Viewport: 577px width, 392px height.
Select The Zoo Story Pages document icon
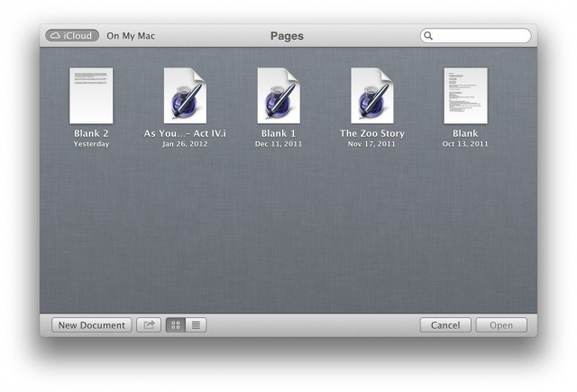pos(372,96)
